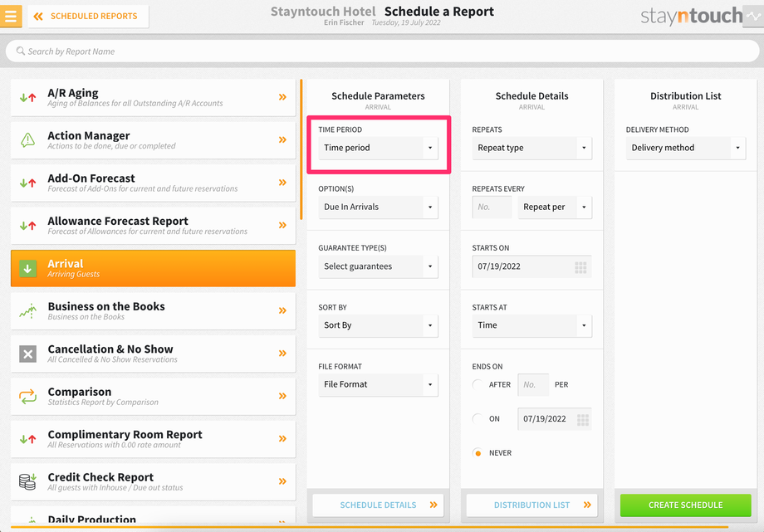This screenshot has height=532, width=764.
Task: Open Complimentary Room Report row chevron
Action: pos(282,438)
